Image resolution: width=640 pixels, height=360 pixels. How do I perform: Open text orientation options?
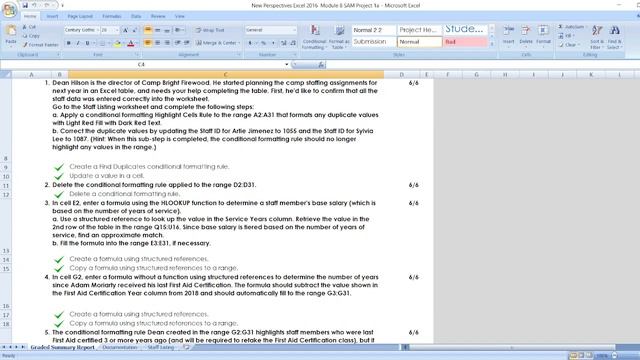coord(178,30)
